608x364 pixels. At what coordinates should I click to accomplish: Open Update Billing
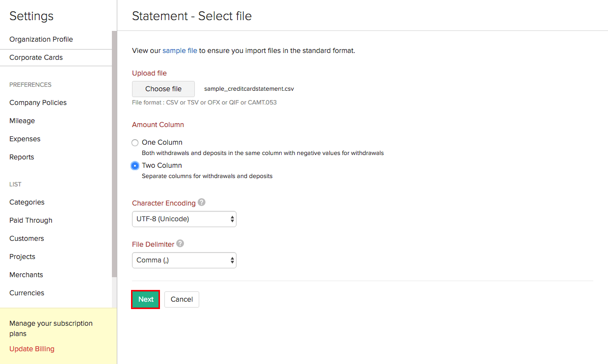31,349
